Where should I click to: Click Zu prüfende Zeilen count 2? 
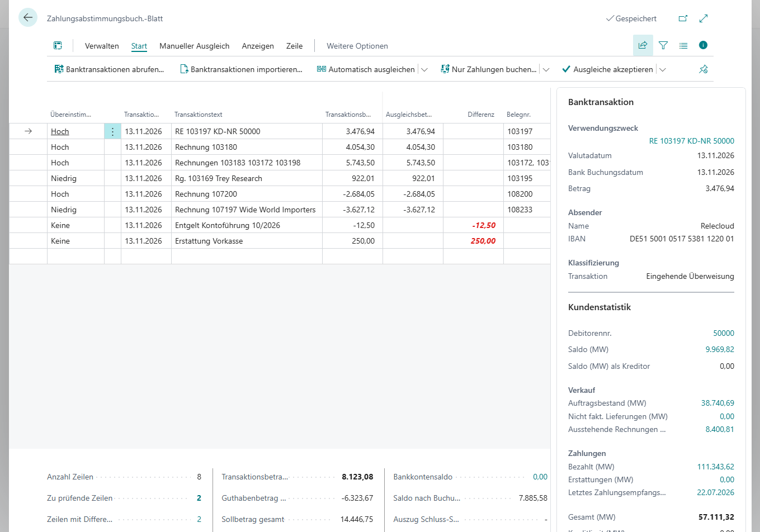pyautogui.click(x=199, y=498)
